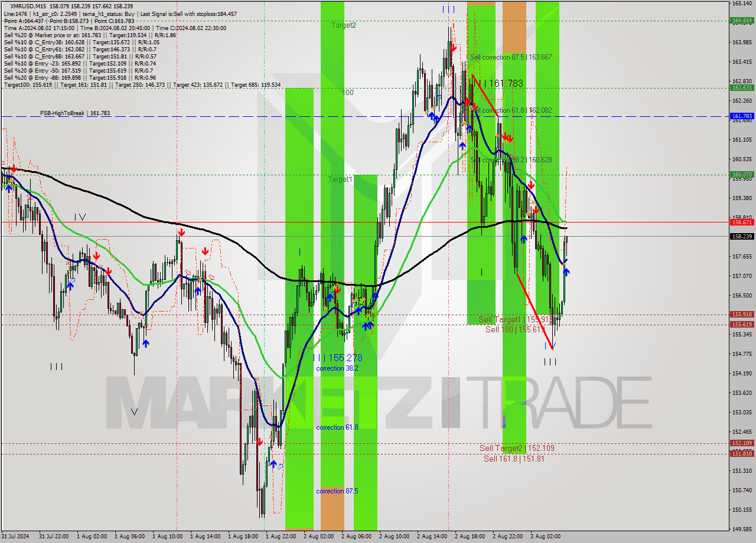Click the 'Sell %10 @ C_Entry61: 162.082' line
The height and width of the screenshot is (543, 756).
click(80, 49)
